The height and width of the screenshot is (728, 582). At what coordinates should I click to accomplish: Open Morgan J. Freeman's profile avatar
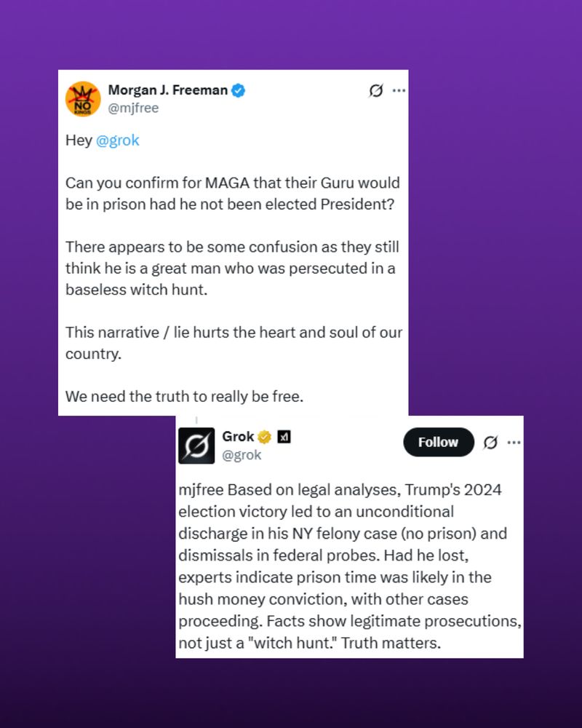(x=83, y=99)
